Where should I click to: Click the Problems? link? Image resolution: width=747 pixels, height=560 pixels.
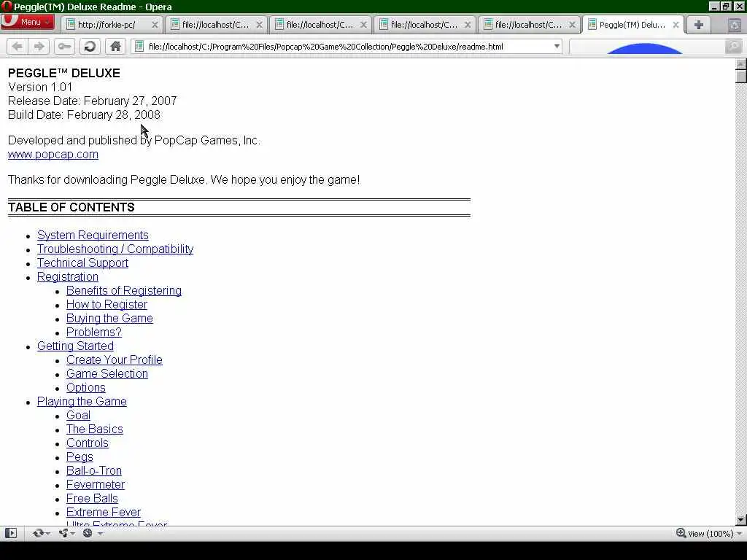pyautogui.click(x=94, y=332)
